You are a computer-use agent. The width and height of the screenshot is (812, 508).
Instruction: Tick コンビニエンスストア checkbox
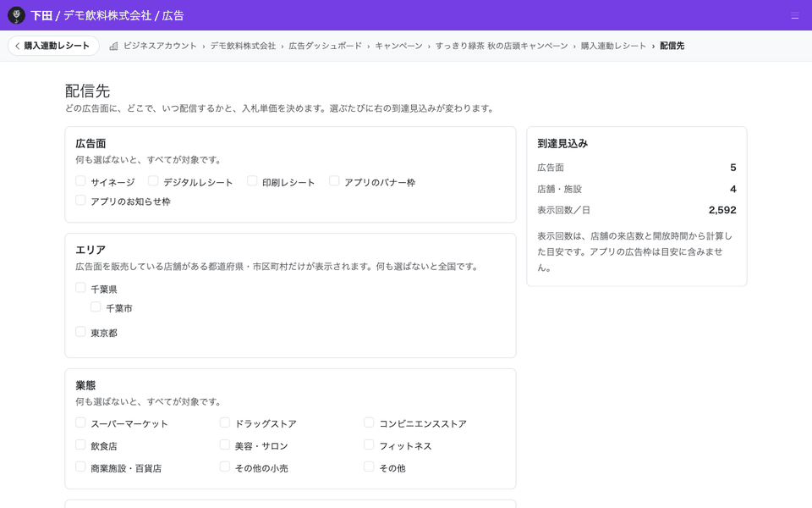click(369, 422)
